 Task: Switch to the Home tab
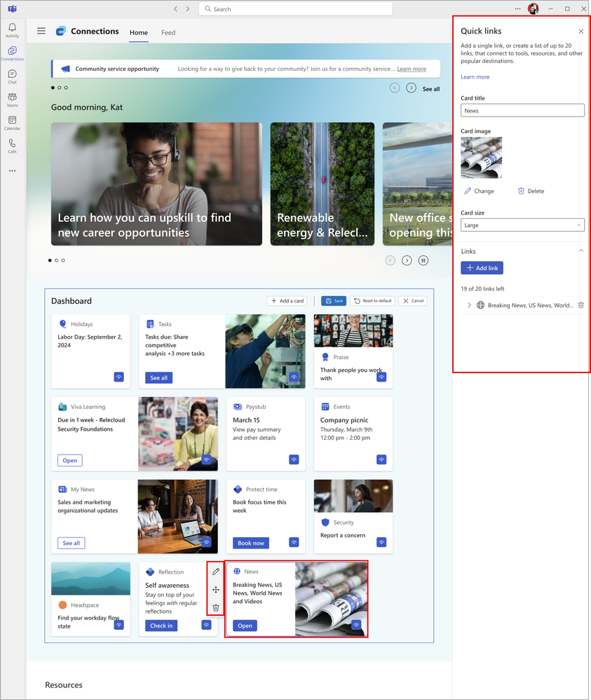click(138, 32)
